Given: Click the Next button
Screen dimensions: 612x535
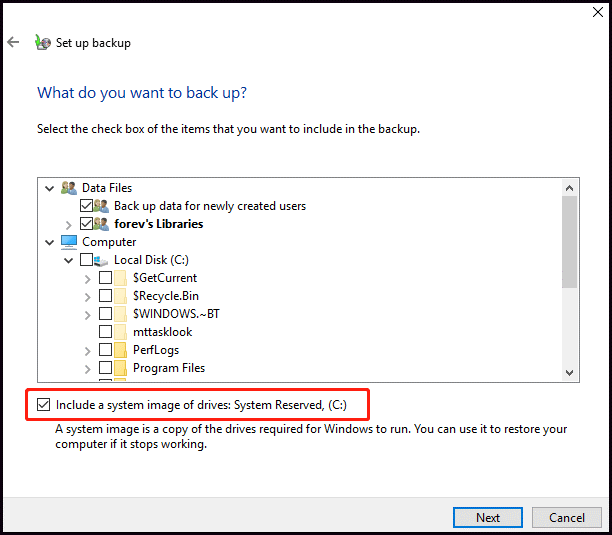Looking at the screenshot, I should [487, 518].
